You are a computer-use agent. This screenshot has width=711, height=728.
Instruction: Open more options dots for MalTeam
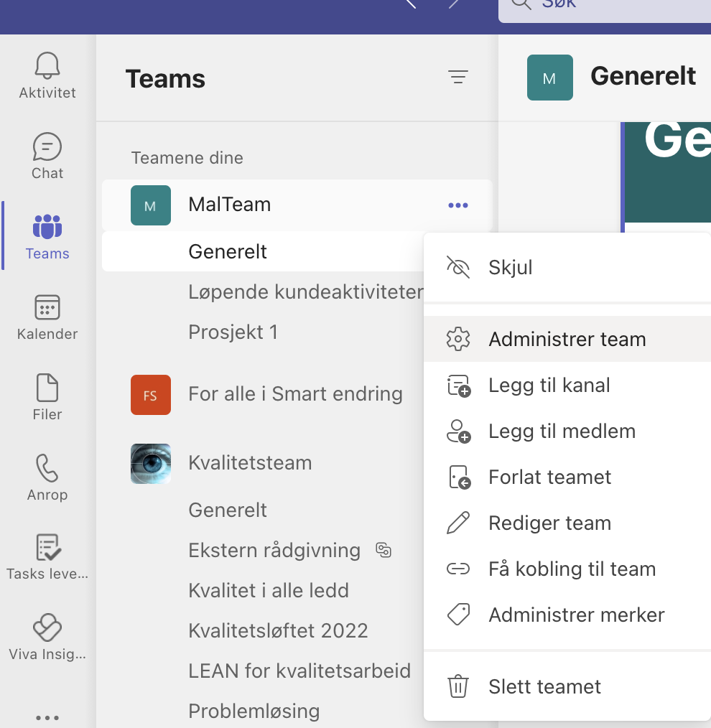click(458, 205)
